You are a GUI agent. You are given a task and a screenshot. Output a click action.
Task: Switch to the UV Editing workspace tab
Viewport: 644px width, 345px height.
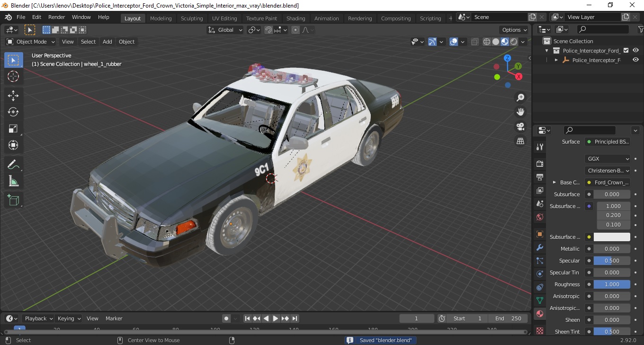pyautogui.click(x=224, y=18)
